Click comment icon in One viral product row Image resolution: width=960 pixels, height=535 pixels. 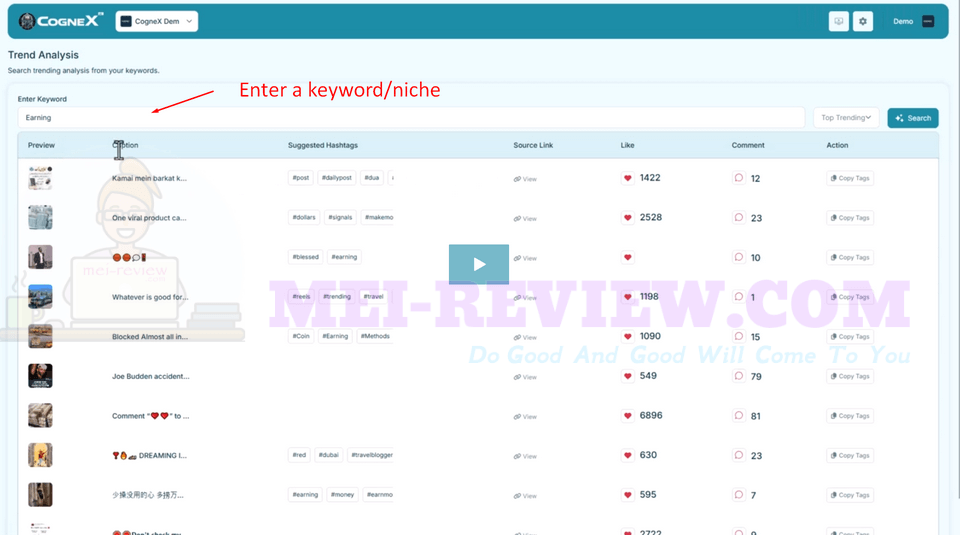[x=739, y=217]
